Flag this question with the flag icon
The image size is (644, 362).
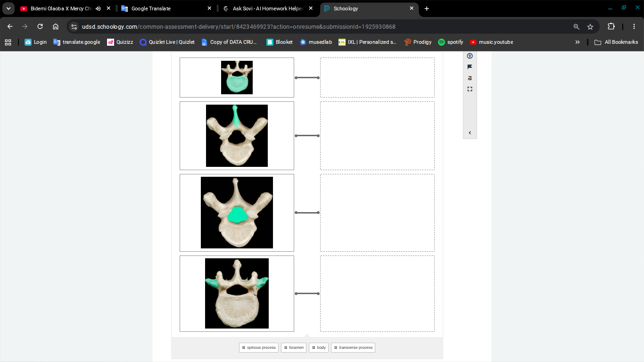(x=470, y=67)
